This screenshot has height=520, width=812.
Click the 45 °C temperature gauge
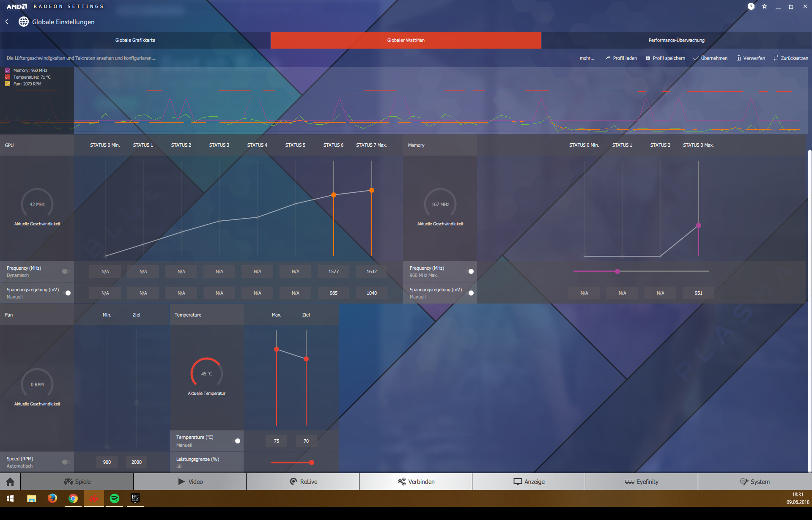click(207, 374)
